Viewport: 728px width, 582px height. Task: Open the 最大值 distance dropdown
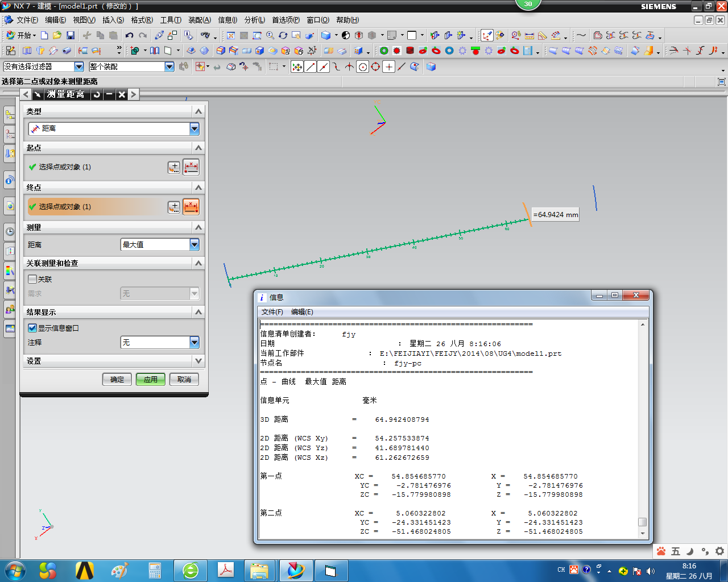[195, 244]
